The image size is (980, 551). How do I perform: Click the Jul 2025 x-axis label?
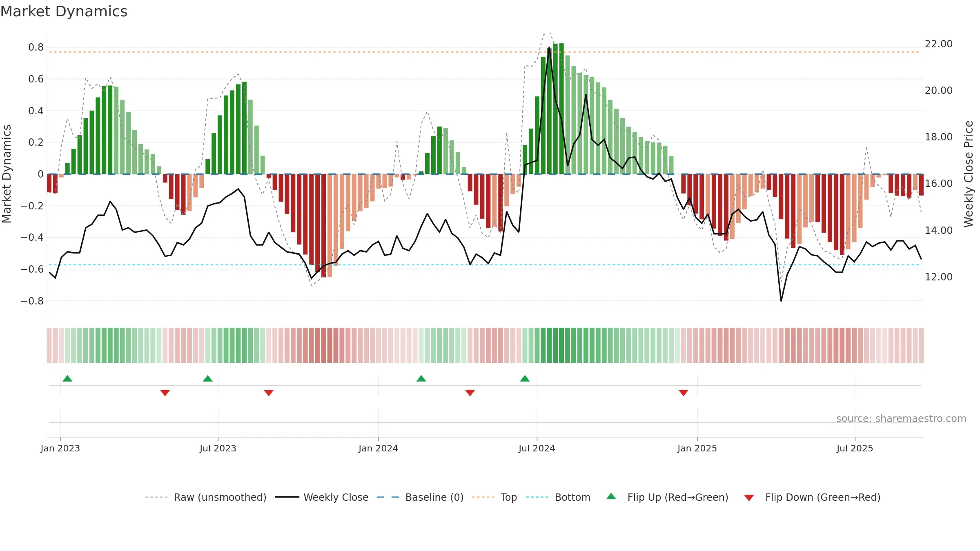point(855,448)
